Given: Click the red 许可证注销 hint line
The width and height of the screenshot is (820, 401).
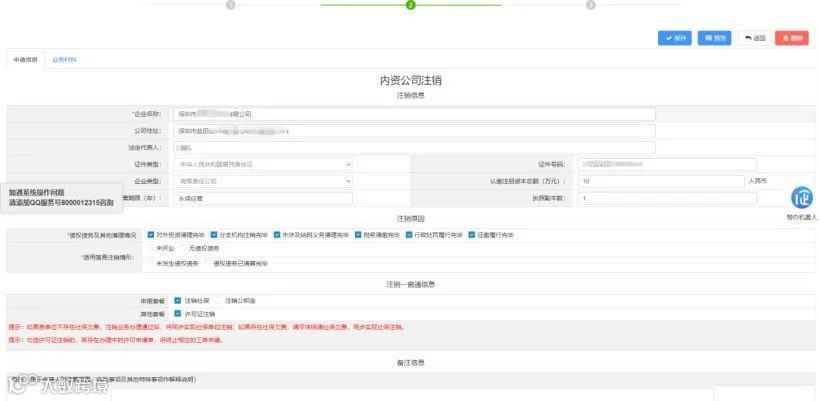Looking at the screenshot, I should click(x=116, y=340).
